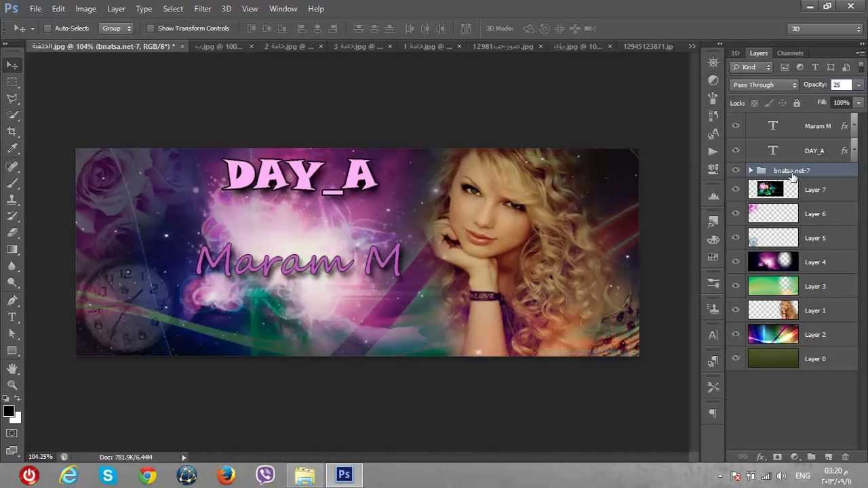Open the Window menu
Screen dimensions: 868x488
pos(283,9)
